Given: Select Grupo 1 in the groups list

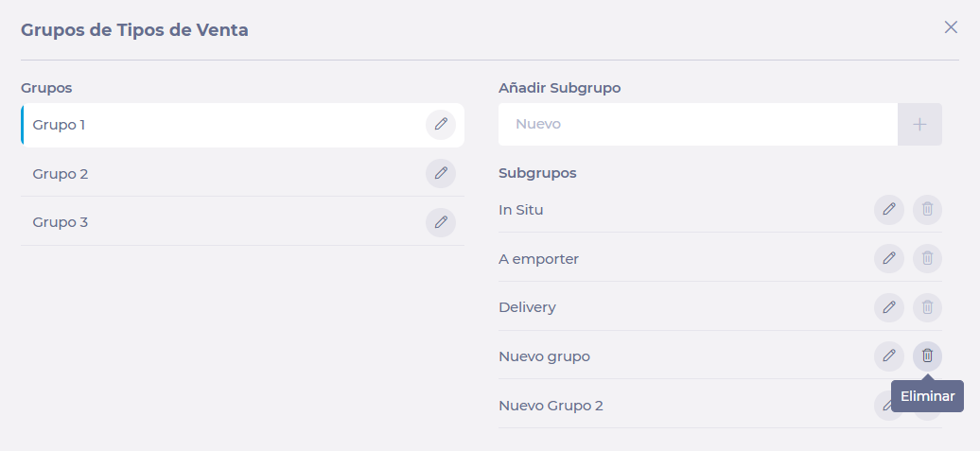Looking at the screenshot, I should [242, 125].
